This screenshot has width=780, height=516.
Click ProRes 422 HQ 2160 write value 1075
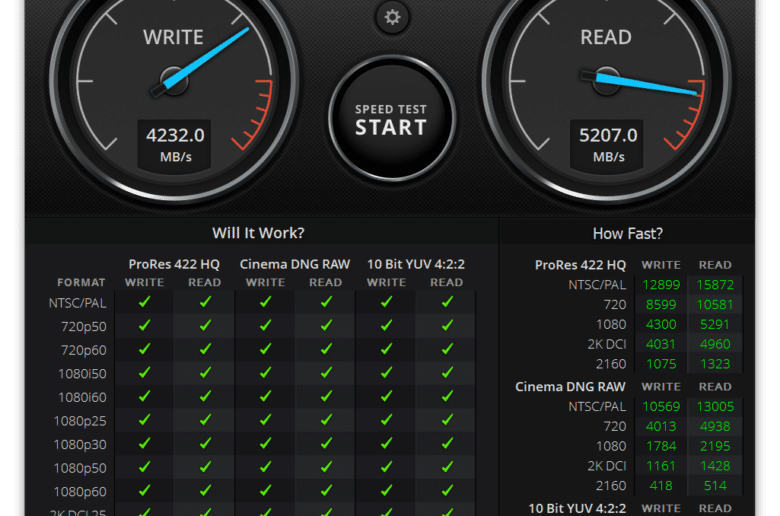[661, 364]
